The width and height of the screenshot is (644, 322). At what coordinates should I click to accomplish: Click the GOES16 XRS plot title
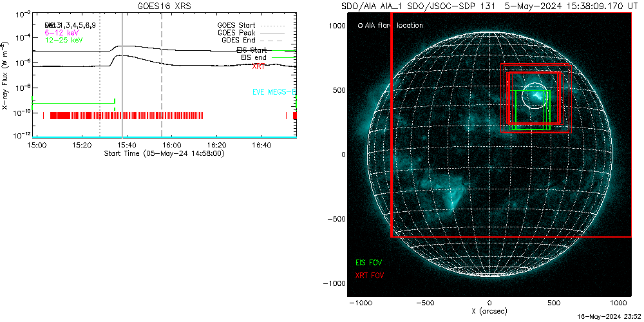click(164, 7)
